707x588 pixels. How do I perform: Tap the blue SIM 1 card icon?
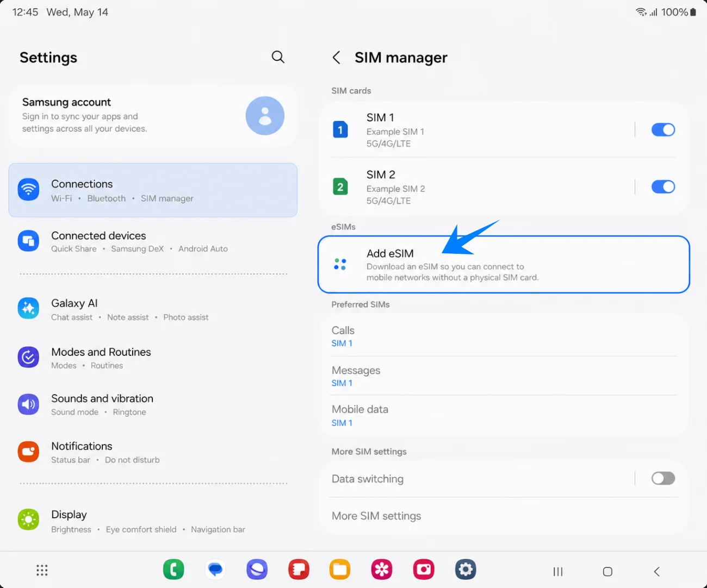pos(340,130)
